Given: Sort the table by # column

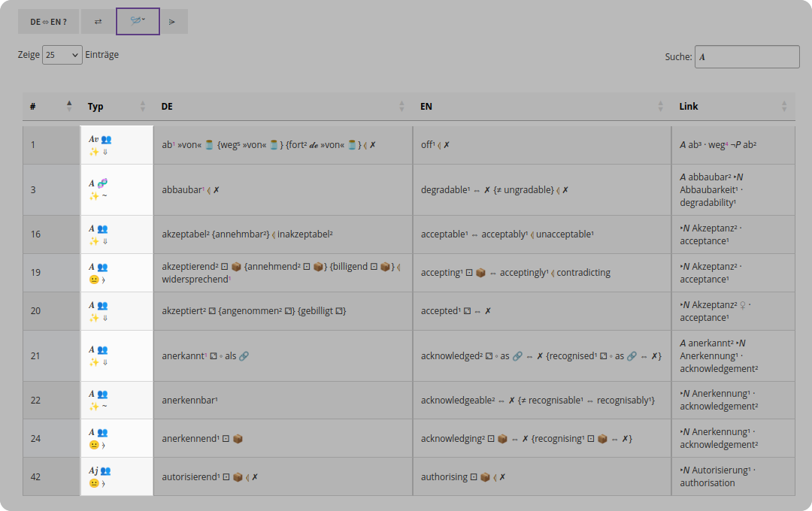Looking at the screenshot, I should [x=51, y=106].
